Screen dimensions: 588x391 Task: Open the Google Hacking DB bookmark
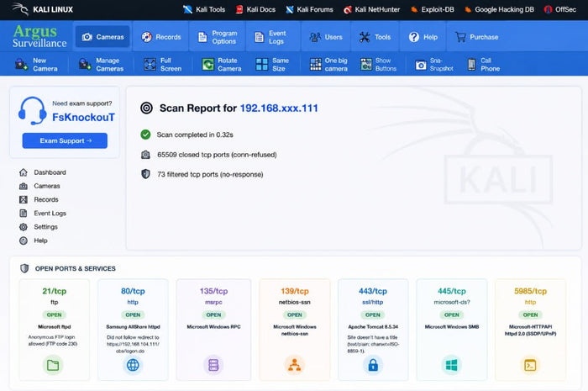499,9
